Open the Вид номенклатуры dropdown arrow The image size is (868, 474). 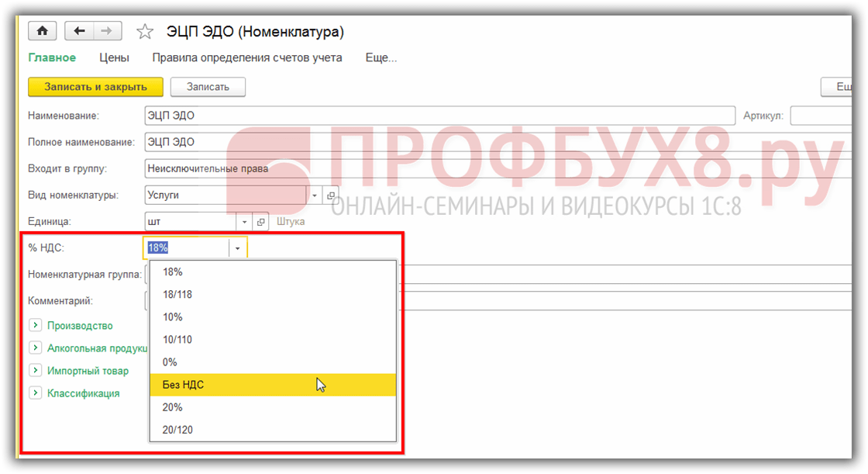[x=315, y=195]
